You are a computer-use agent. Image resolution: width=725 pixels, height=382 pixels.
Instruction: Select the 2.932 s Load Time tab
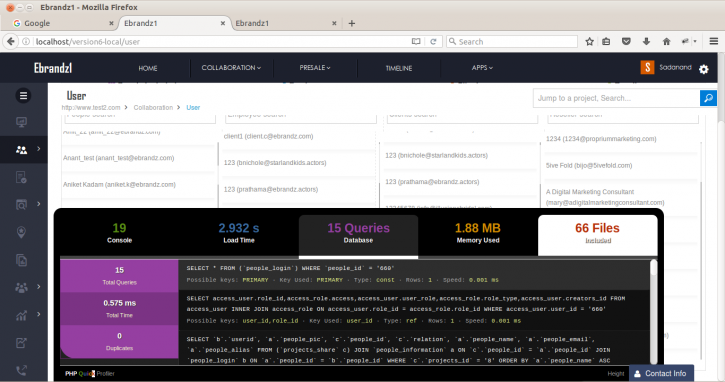pyautogui.click(x=239, y=234)
